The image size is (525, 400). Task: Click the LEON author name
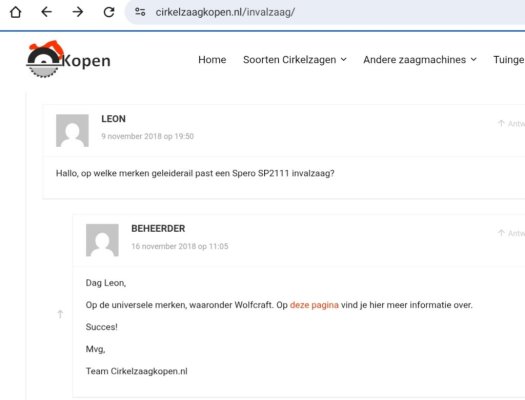tap(114, 119)
